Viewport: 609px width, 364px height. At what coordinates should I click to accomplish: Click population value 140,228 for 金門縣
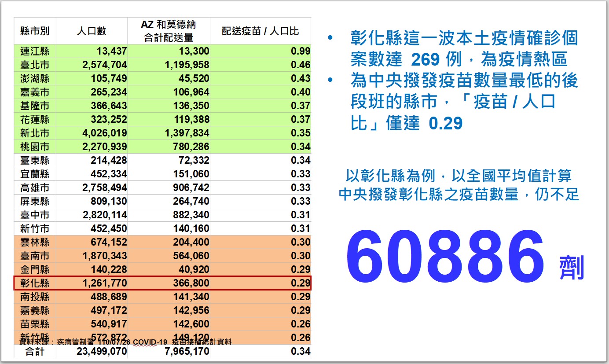coord(109,269)
